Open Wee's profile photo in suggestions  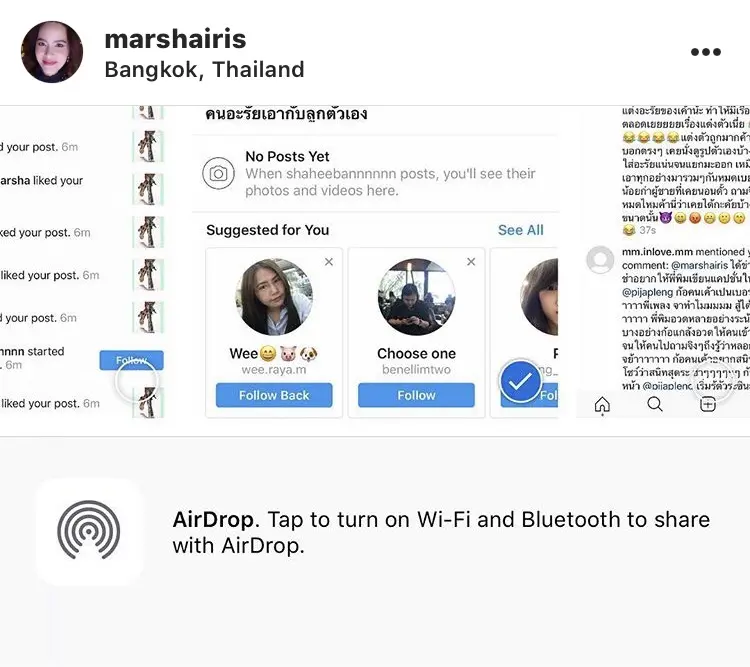(274, 297)
